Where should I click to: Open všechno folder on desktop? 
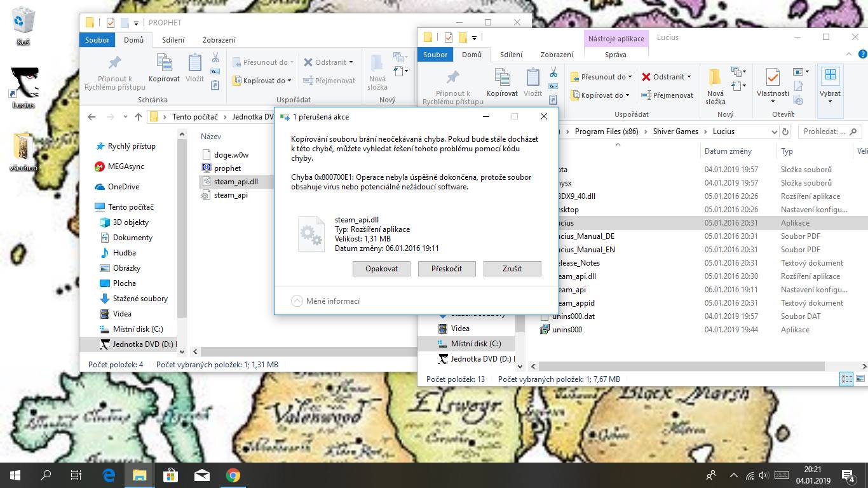[24, 152]
